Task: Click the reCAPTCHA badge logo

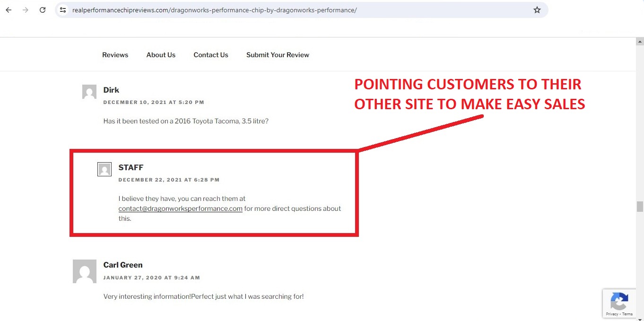Action: [619, 301]
